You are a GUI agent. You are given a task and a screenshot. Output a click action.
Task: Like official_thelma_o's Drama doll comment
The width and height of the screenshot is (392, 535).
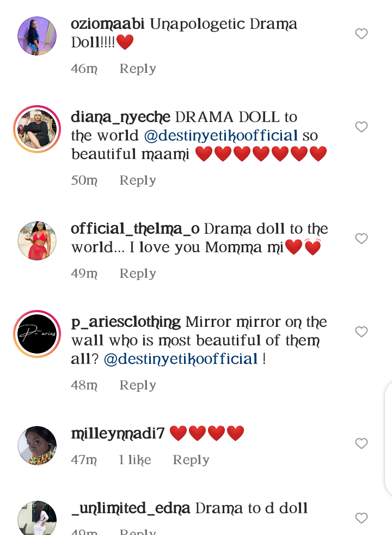pos(362,239)
